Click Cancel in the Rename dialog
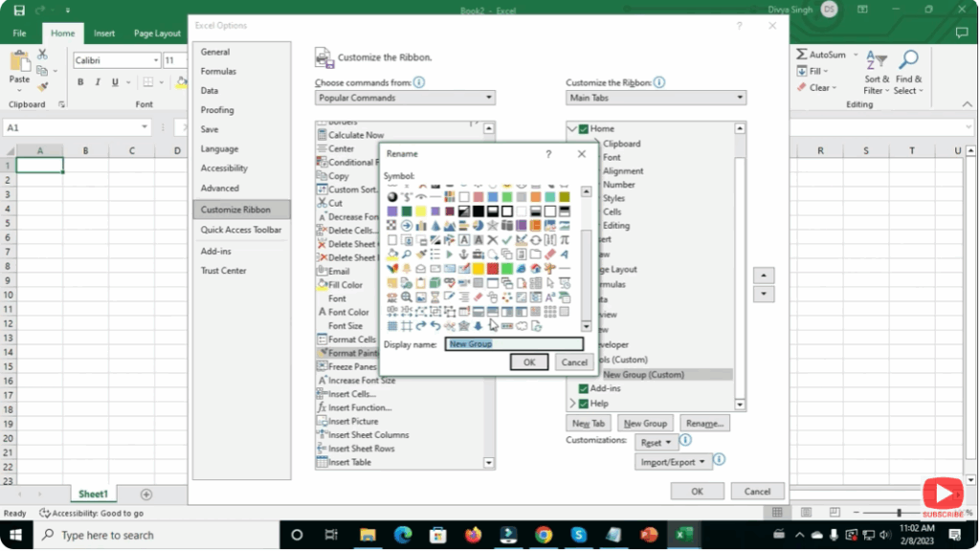This screenshot has width=980, height=551. 574,363
